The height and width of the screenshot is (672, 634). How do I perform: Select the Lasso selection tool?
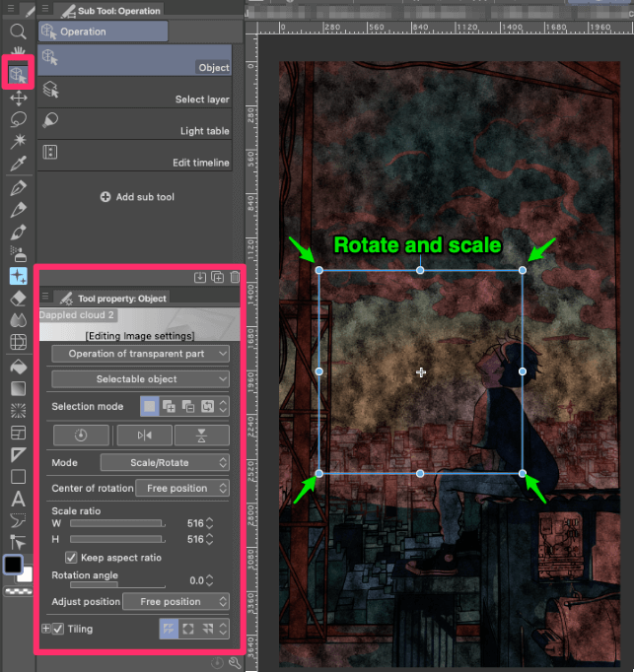(x=19, y=119)
